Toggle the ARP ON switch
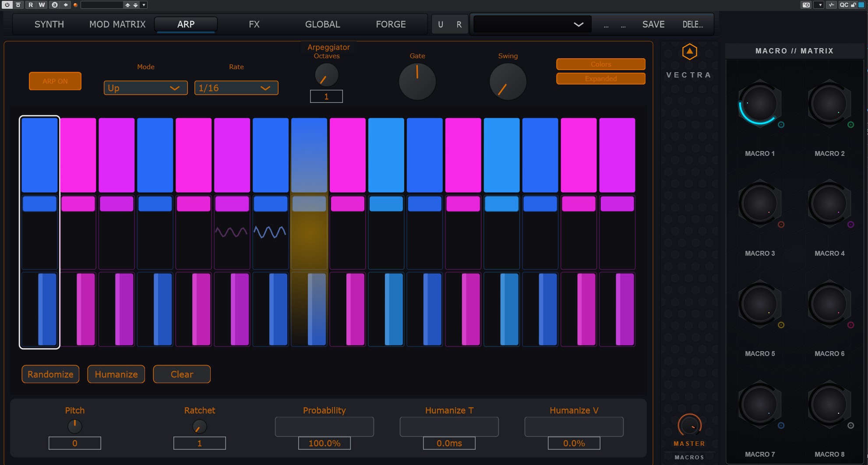The width and height of the screenshot is (868, 465). (55, 81)
